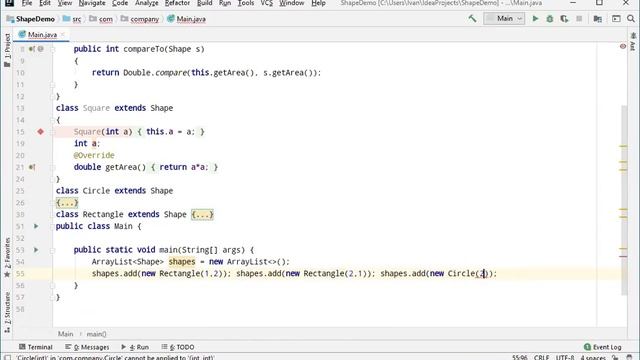
Task: Collapse the Square class at line 14 fold marker
Action: click(x=53, y=120)
